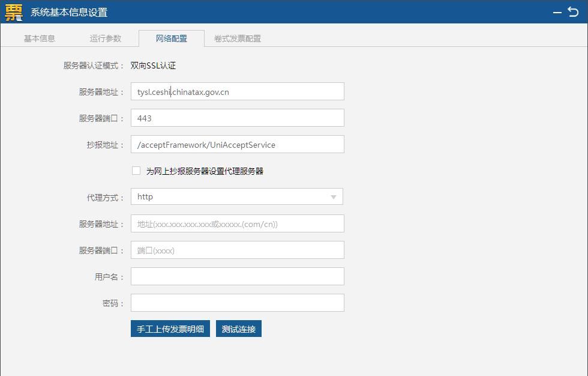Click the 密码 input field
This screenshot has height=376, width=588.
pyautogui.click(x=236, y=303)
